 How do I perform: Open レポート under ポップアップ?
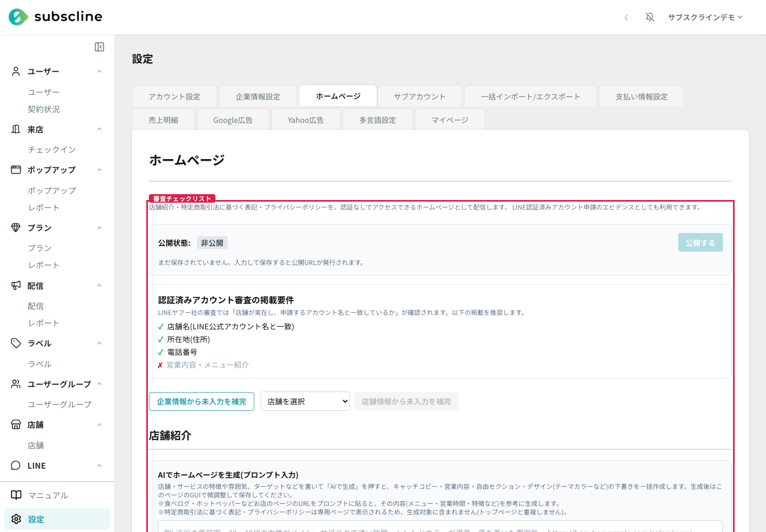44,207
